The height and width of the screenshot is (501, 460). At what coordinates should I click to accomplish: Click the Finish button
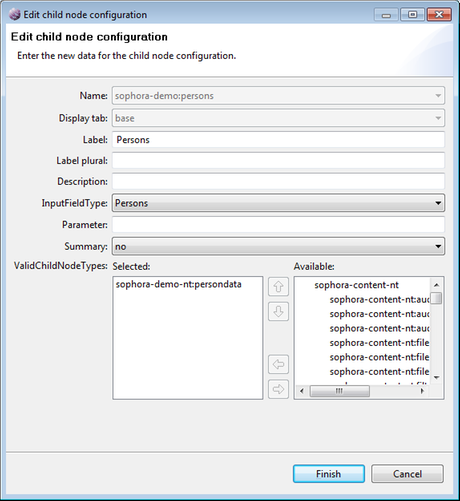point(329,474)
